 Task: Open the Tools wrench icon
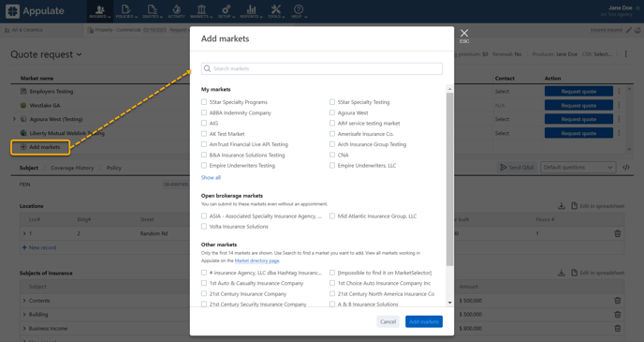(x=275, y=11)
